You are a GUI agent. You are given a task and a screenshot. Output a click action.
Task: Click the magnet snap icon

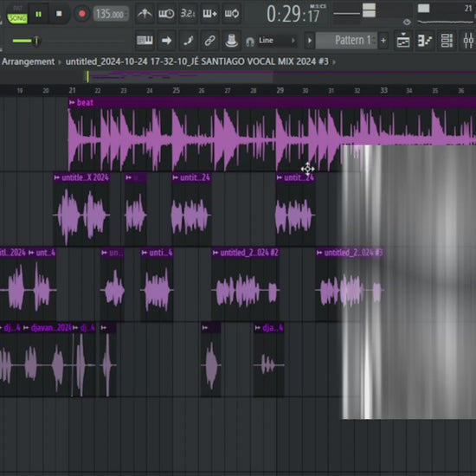[x=250, y=42]
